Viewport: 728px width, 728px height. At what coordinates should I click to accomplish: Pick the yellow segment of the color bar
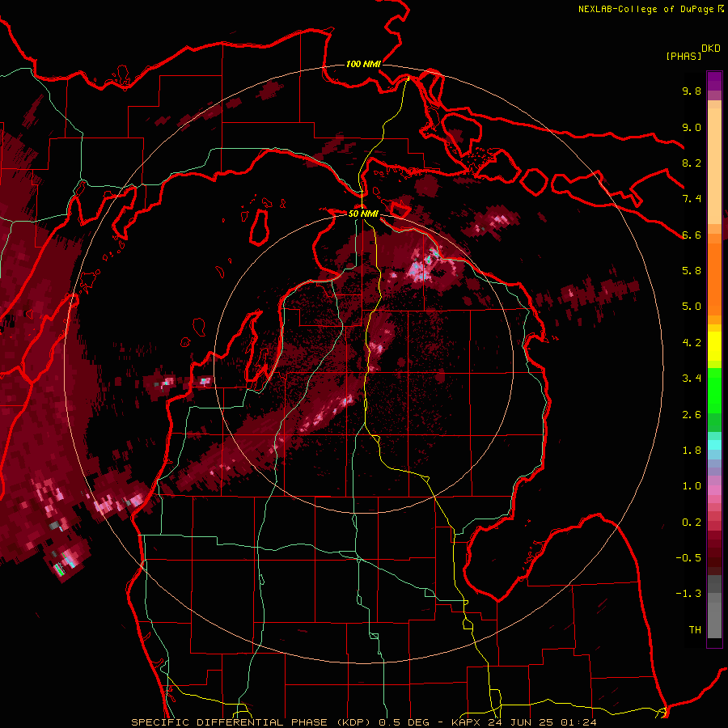714,346
